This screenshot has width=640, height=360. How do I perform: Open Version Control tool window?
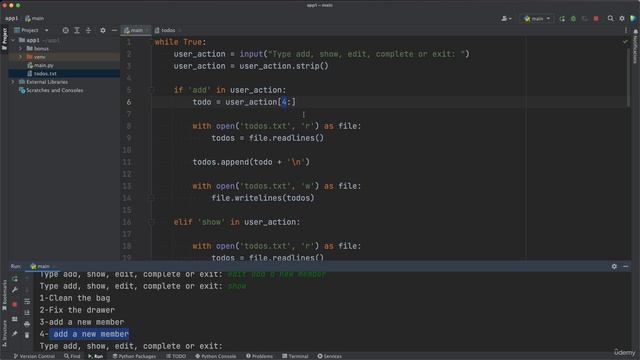pos(34,356)
